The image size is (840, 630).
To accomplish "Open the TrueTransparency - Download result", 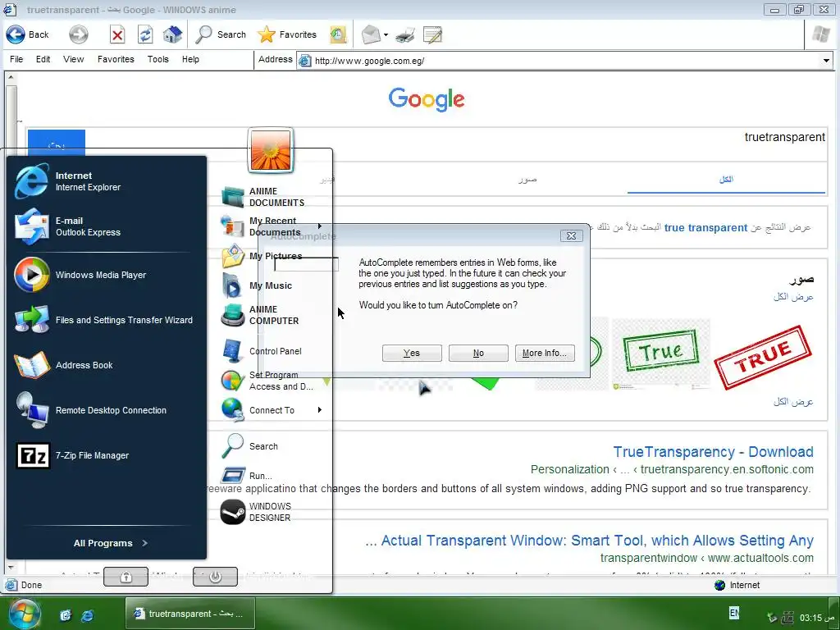I will pyautogui.click(x=713, y=452).
